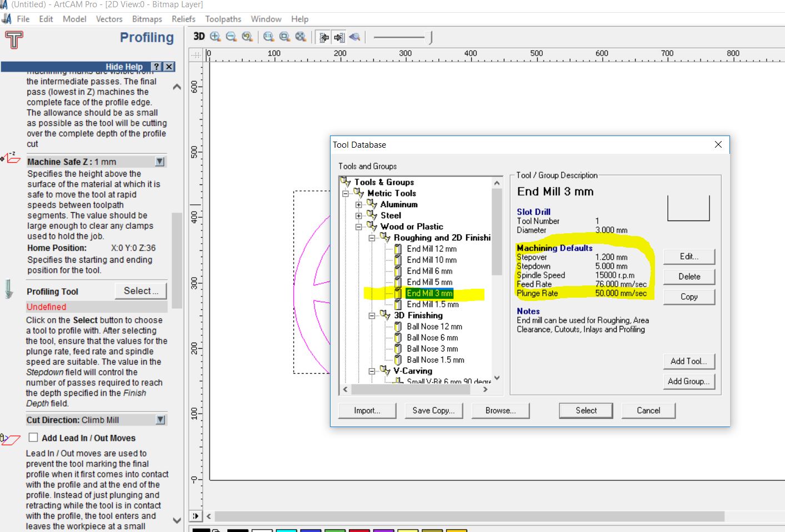Click Select... next to Profiling Tool
This screenshot has height=532, width=785.
[141, 291]
